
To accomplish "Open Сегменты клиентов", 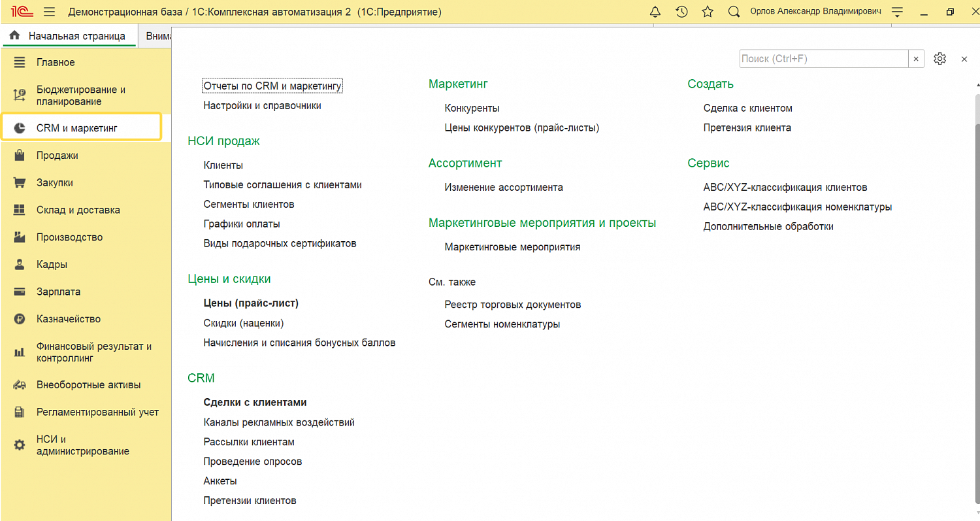I will click(x=249, y=205).
